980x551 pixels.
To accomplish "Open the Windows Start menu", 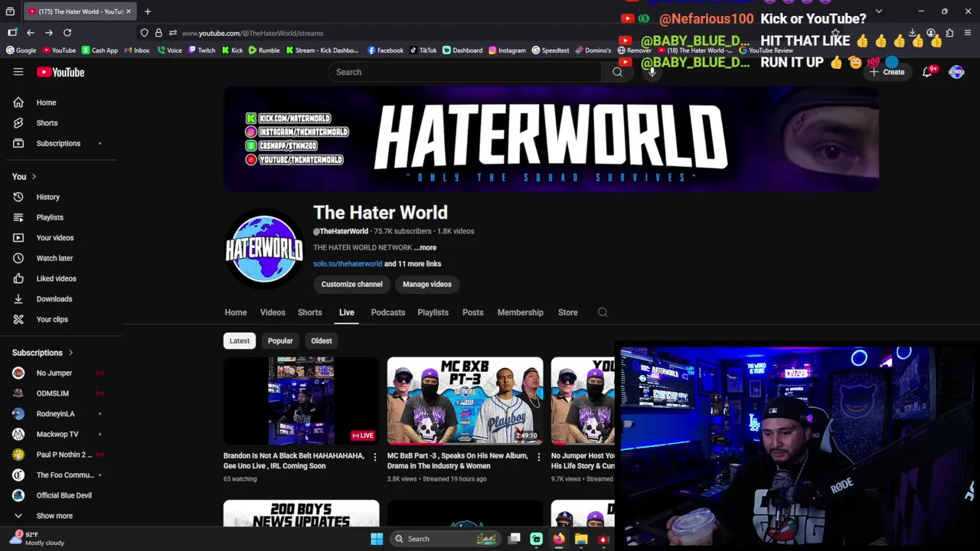I will pos(377,539).
